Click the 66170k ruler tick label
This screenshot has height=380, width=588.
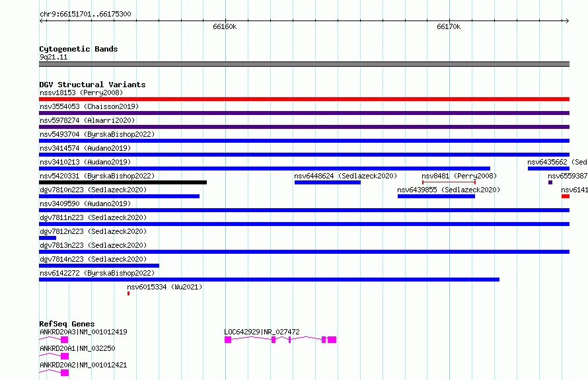[x=449, y=26]
